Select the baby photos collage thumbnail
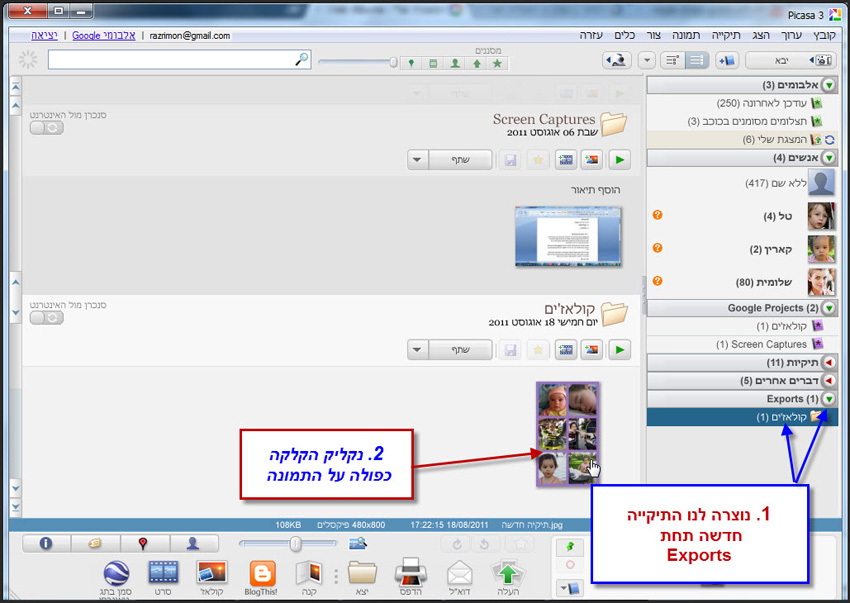The height and width of the screenshot is (603, 850). (x=568, y=434)
